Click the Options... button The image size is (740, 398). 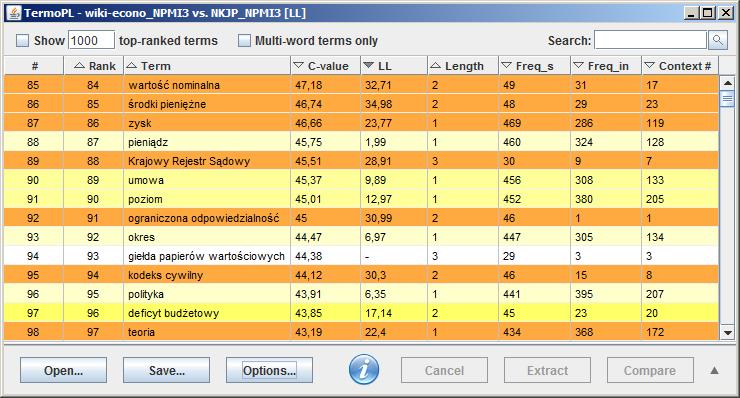269,370
